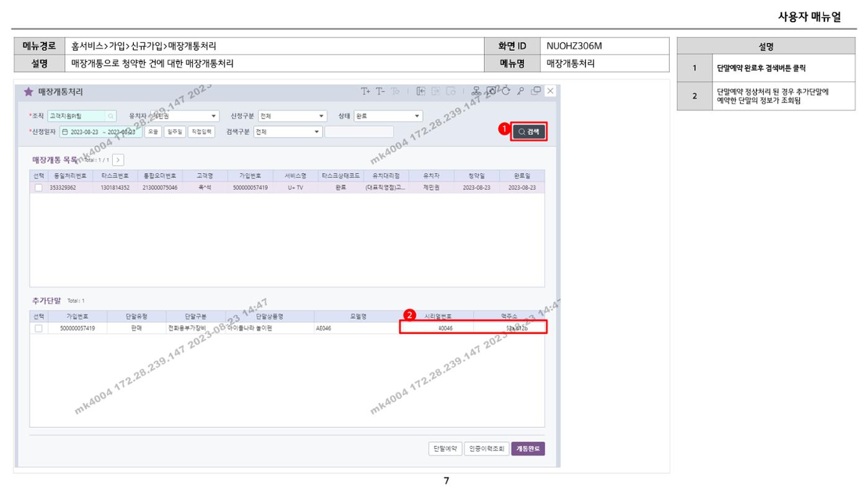The width and height of the screenshot is (868, 489).
Task: Click the 인증이력조회 button
Action: click(x=487, y=449)
